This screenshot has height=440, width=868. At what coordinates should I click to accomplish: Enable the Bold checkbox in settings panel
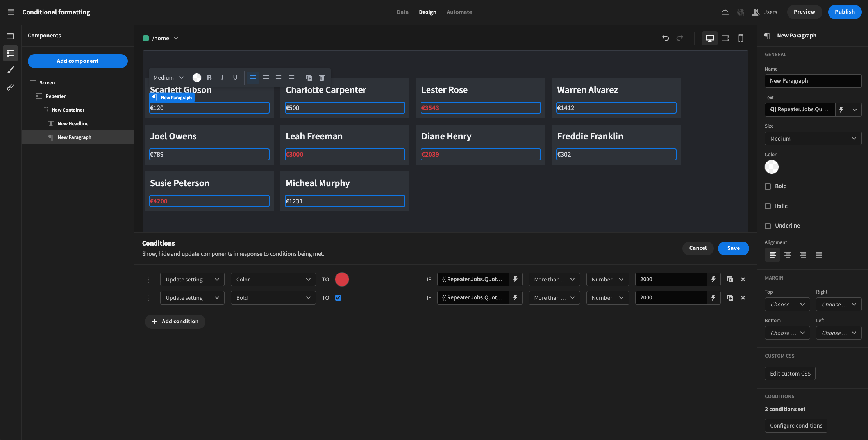tap(768, 187)
